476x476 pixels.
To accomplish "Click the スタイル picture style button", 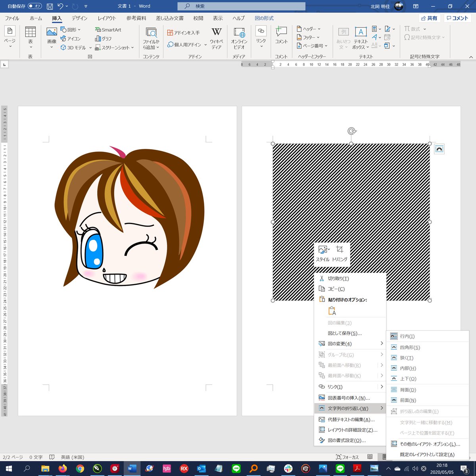I will [322, 253].
